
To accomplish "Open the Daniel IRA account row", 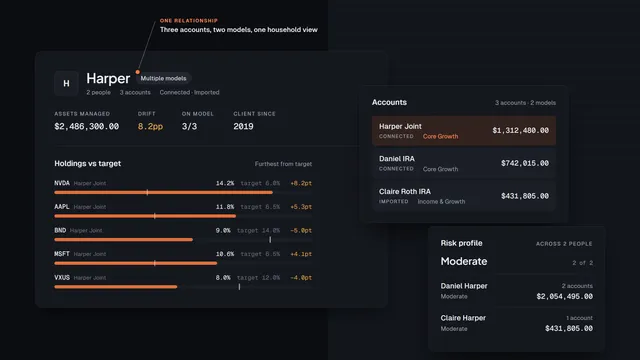I will point(464,163).
